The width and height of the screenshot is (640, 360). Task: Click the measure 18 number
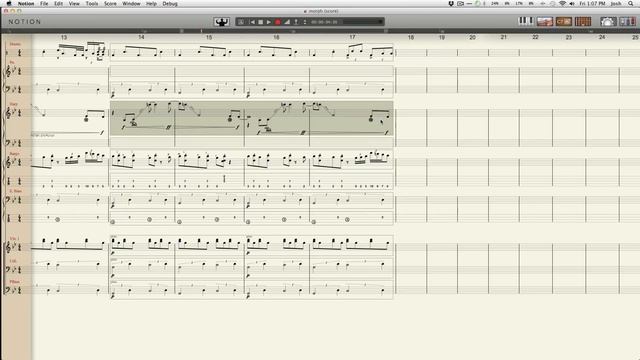click(x=411, y=37)
